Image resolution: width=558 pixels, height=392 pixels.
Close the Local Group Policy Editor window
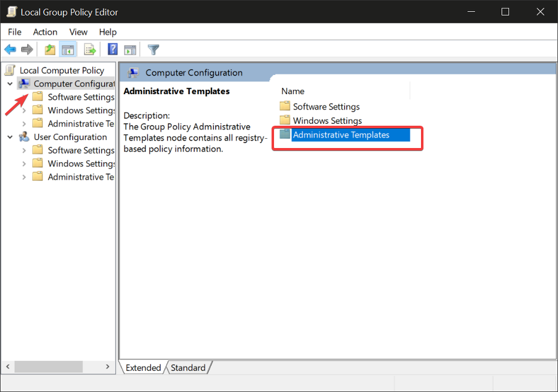[540, 12]
